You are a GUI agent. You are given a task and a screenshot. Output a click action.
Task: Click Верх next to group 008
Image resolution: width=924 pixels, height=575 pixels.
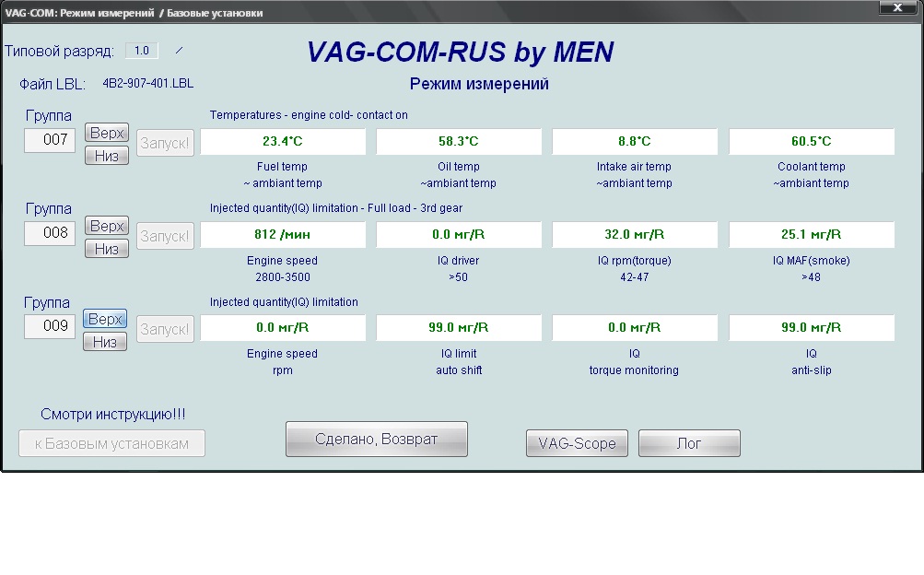106,226
